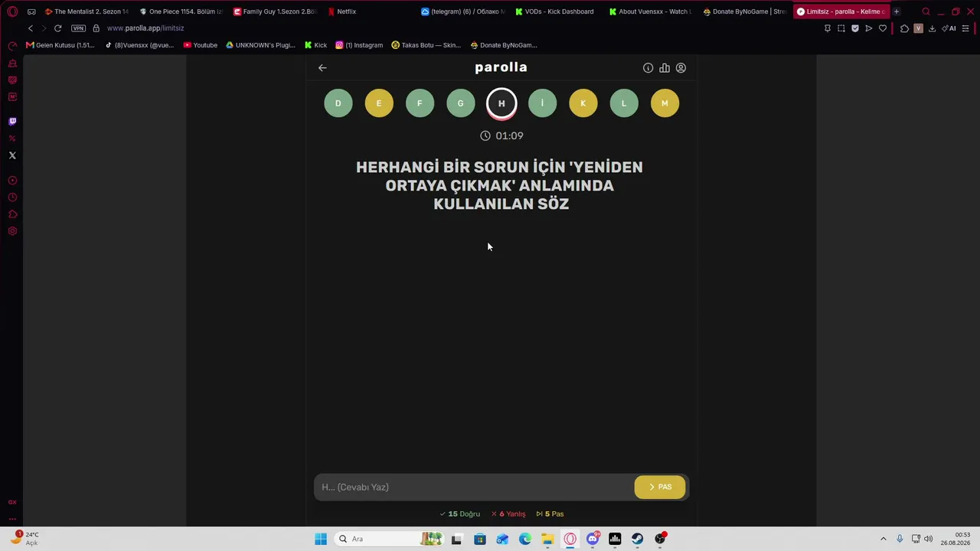Screen dimensions: 980x551
Task: Switch to The Mentalist 2. Sezon tab
Action: click(86, 11)
